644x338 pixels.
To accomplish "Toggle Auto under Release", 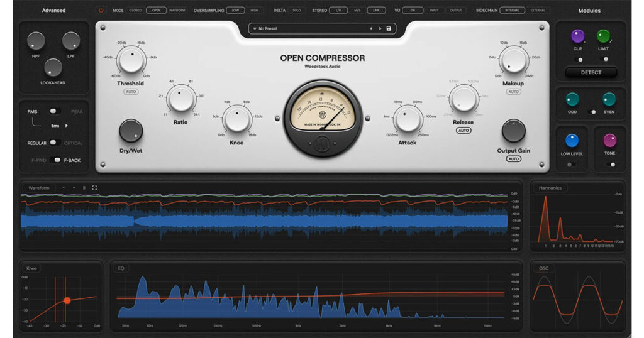I will (464, 131).
